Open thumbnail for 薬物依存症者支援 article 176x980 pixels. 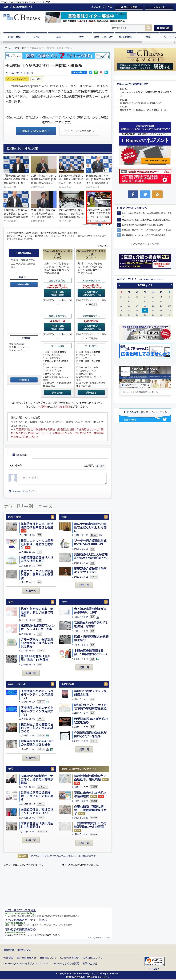11,527
